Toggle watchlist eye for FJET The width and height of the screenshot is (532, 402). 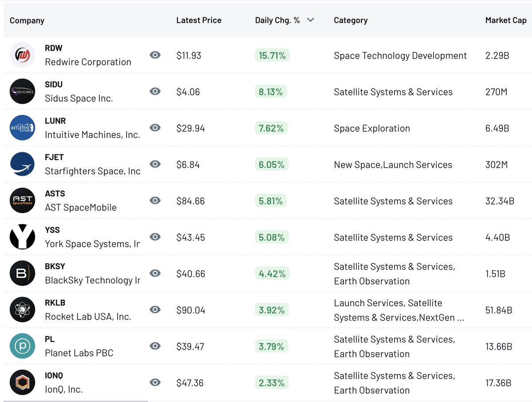coord(155,164)
